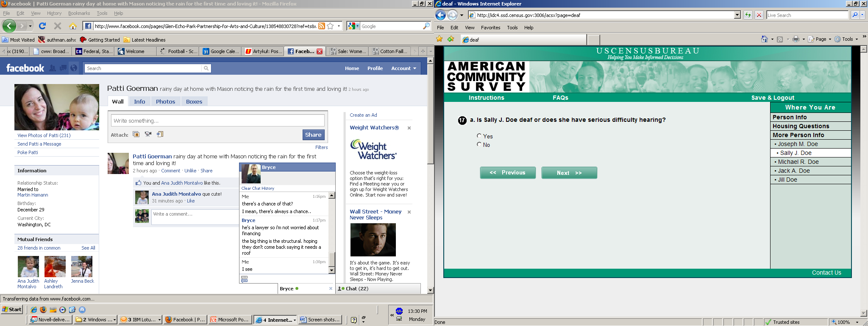Screen dimensions: 868x326
Task: Open the Firefox address bar history dropdown
Action: pos(339,26)
